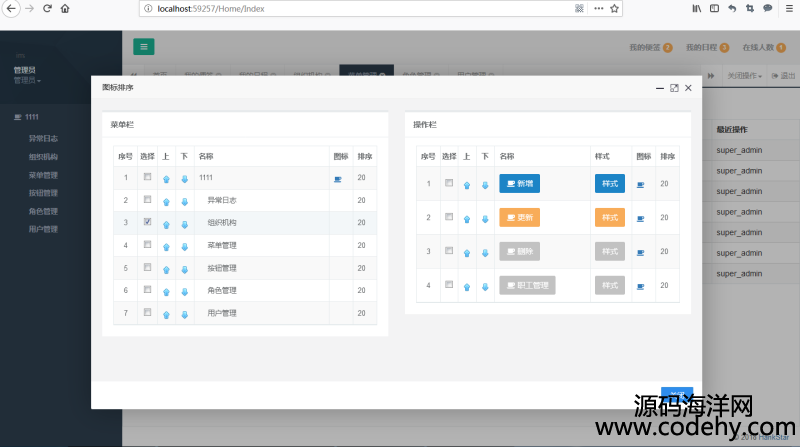The width and height of the screenshot is (800, 447).
Task: Click move-down arrow for 组织机构 row
Action: point(184,223)
